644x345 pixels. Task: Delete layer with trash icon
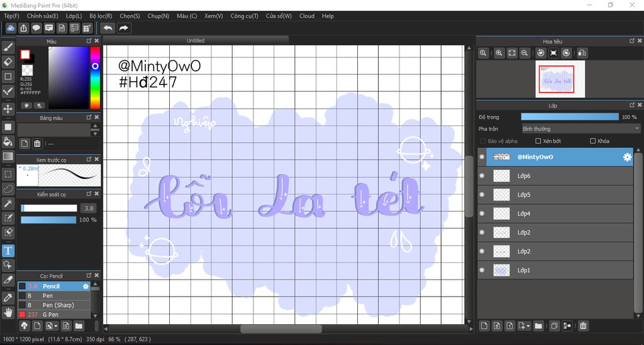point(583,326)
